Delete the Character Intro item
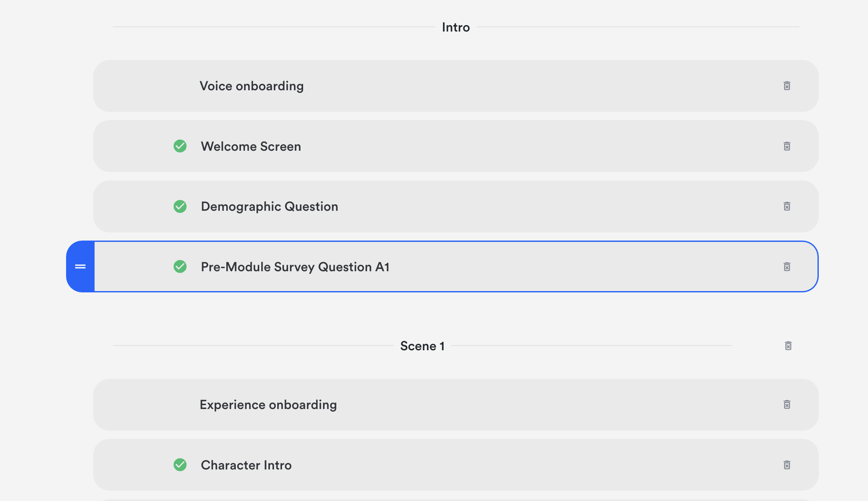 [787, 465]
